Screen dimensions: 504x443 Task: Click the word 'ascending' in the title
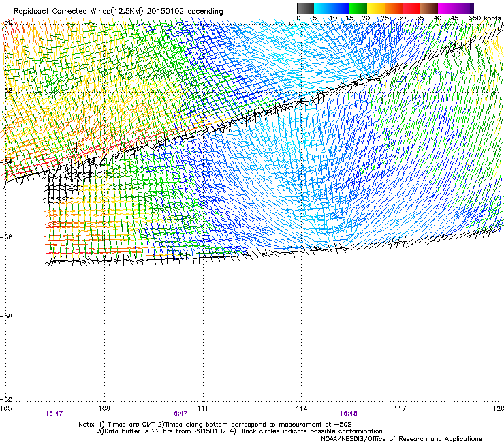tap(206, 12)
